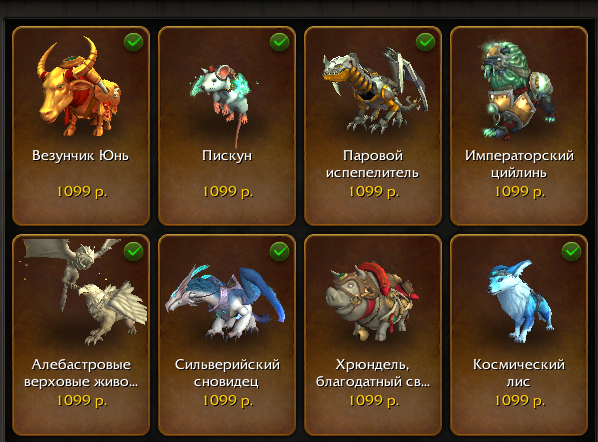
Task: Open the Императорский цийлинь title text
Action: click(519, 164)
